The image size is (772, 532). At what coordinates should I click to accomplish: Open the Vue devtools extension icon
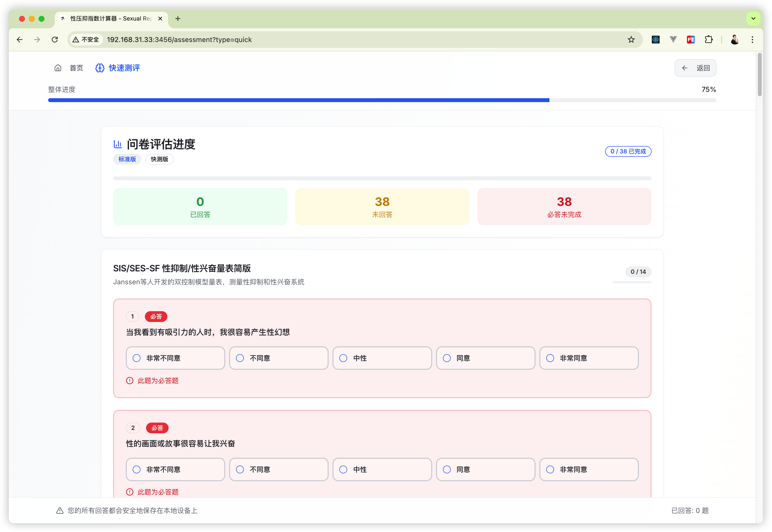tap(673, 40)
